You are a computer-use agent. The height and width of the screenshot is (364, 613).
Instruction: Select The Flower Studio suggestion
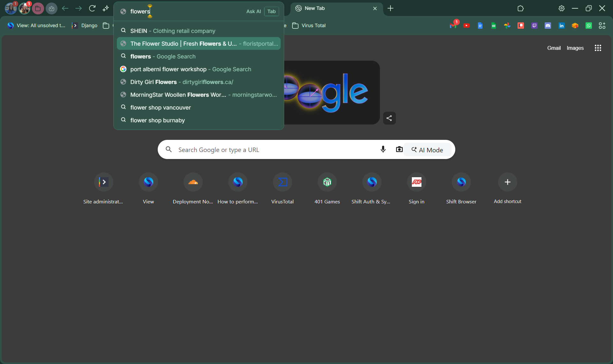tap(199, 44)
